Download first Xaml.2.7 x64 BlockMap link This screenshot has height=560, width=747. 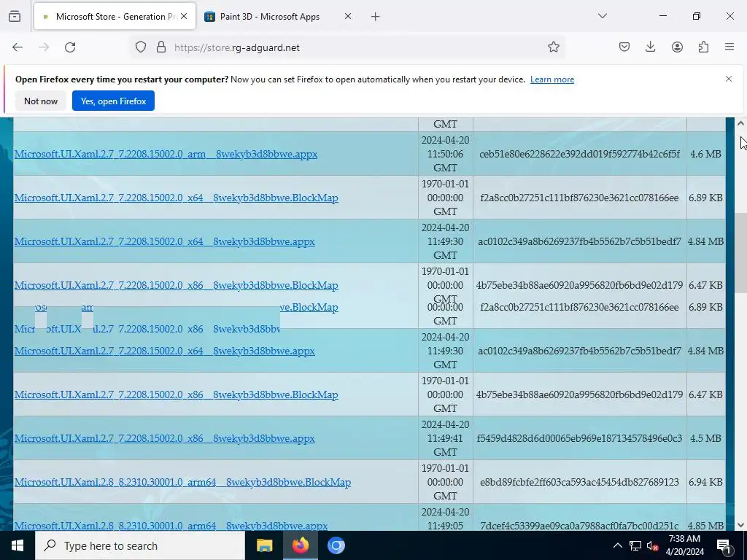[177, 198]
